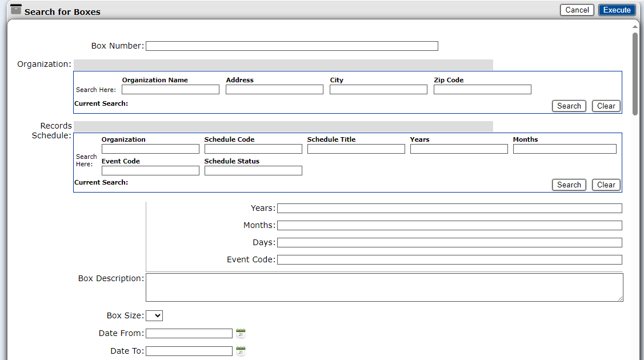Open the Date From calendar picker
Screen dimensions: 644x360
click(x=241, y=334)
